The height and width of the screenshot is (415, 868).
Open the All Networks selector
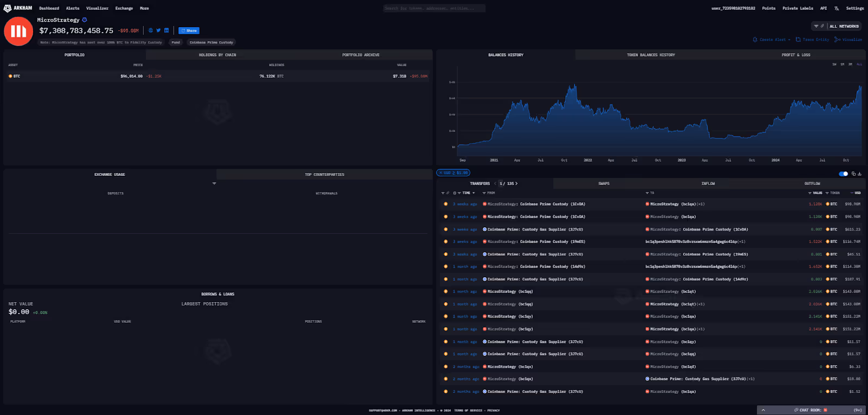pos(844,26)
